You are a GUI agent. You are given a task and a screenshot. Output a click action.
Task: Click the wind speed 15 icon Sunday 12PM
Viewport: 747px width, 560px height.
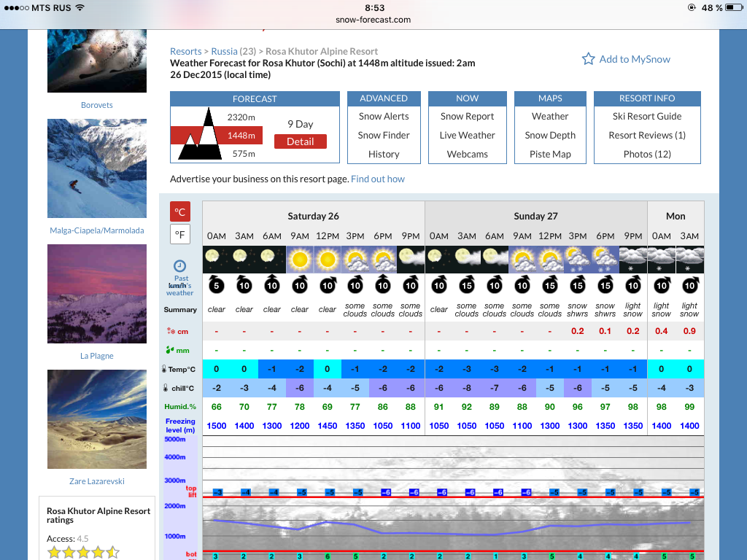550,285
